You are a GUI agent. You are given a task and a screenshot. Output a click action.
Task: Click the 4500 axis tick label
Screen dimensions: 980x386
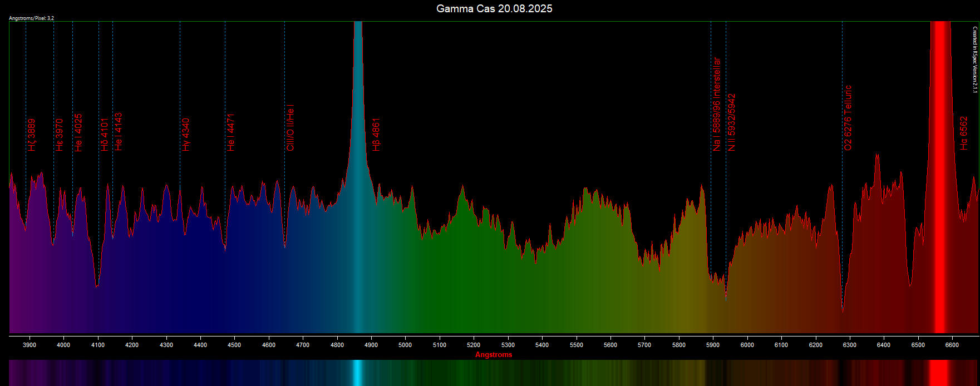click(x=234, y=345)
